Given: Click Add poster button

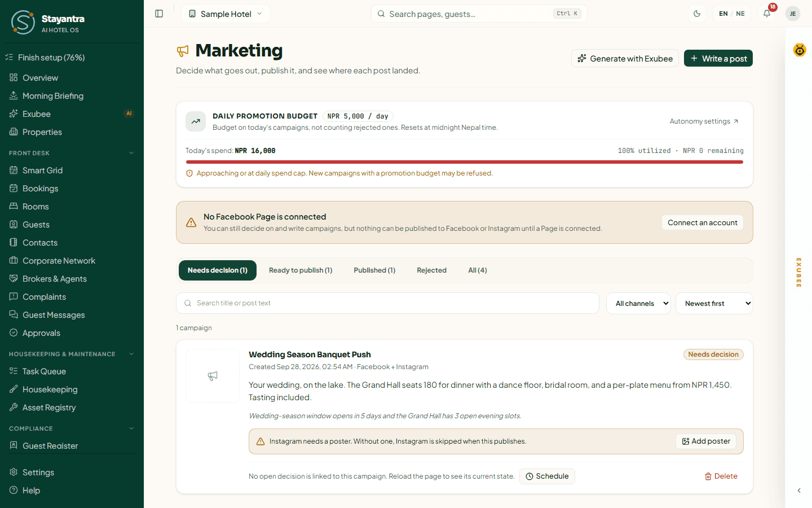Looking at the screenshot, I should 706,441.
